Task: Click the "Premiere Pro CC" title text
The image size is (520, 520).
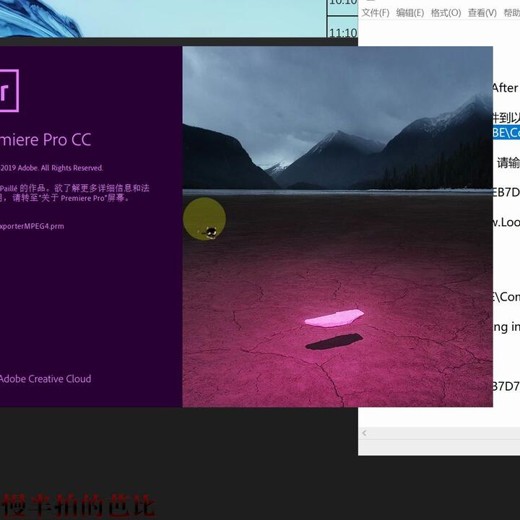Action: coord(45,140)
